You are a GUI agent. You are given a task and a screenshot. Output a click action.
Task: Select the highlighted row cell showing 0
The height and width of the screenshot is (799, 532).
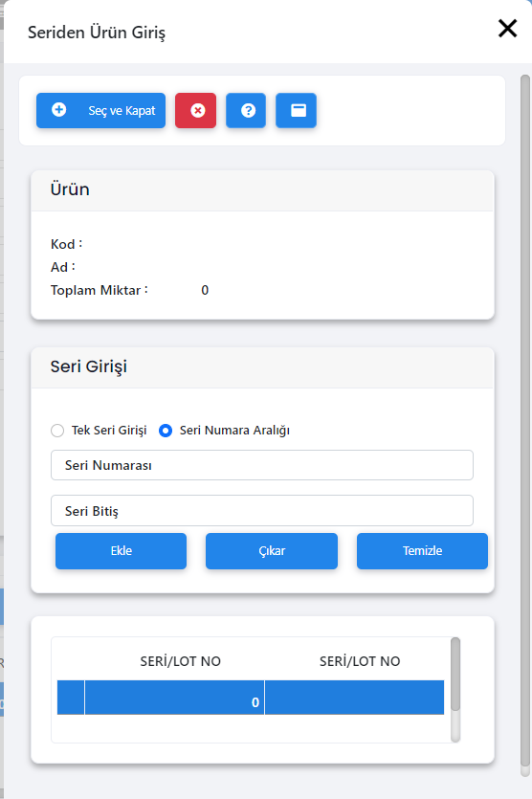[175, 698]
